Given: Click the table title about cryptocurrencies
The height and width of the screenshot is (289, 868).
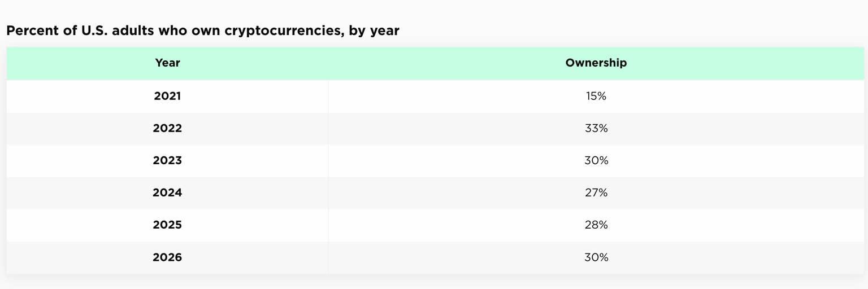Looking at the screenshot, I should (203, 31).
